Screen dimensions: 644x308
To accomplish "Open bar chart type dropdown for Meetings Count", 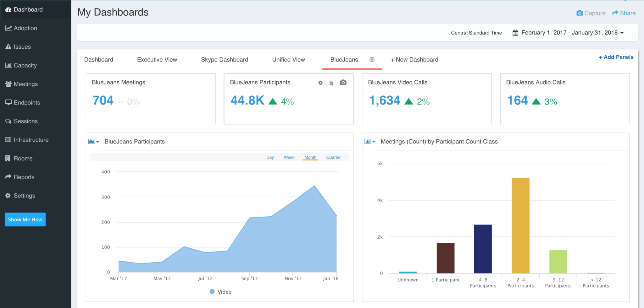I will [x=370, y=142].
